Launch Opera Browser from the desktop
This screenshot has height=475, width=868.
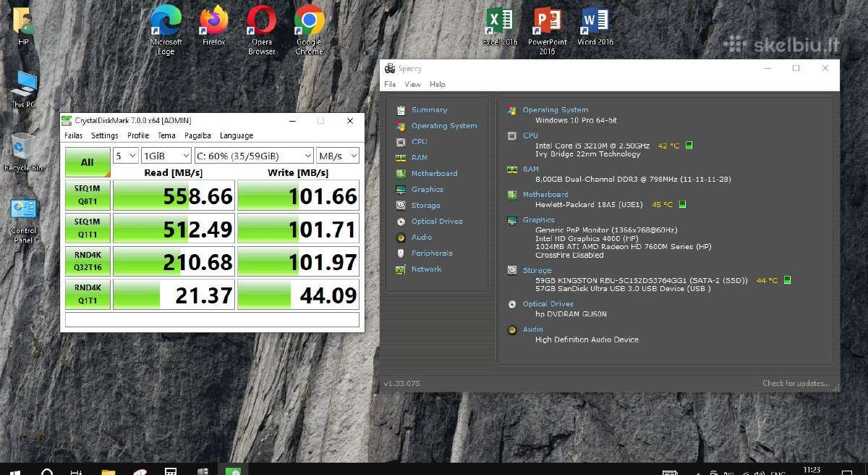(x=261, y=30)
